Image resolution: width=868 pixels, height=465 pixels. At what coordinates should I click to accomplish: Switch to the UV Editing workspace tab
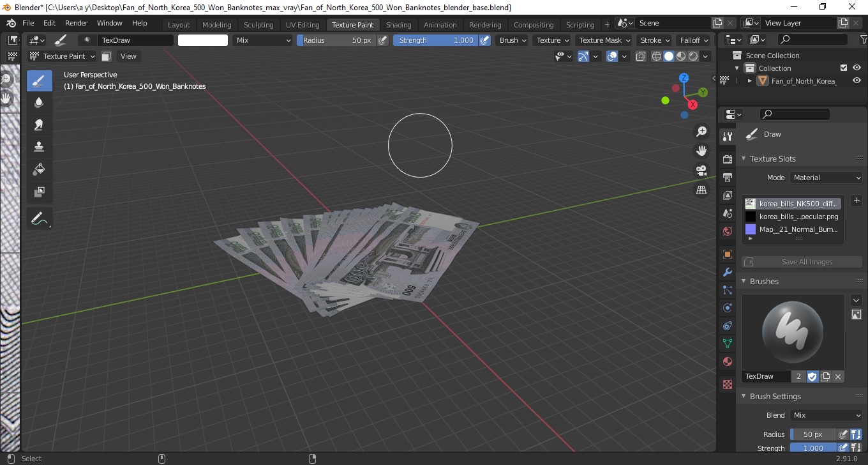pos(303,25)
